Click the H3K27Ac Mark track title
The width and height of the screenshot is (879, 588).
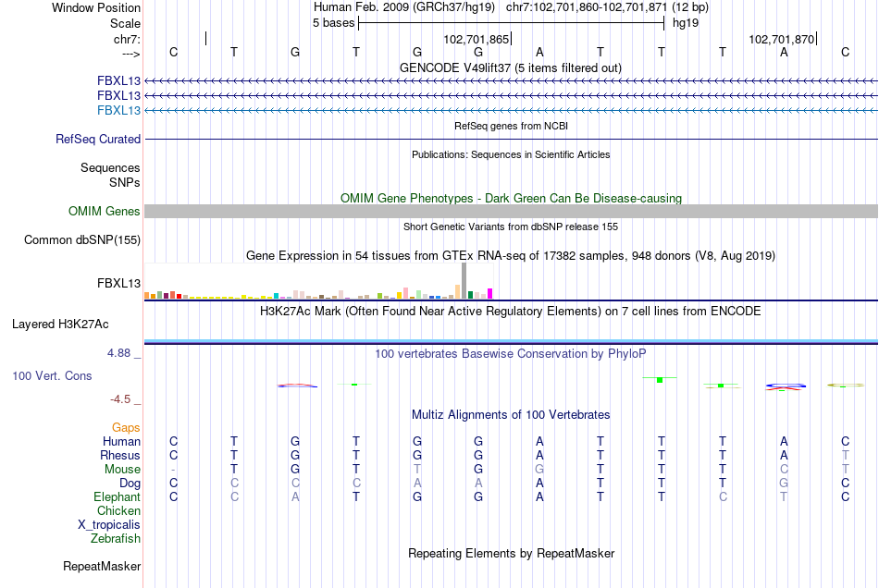[510, 312]
